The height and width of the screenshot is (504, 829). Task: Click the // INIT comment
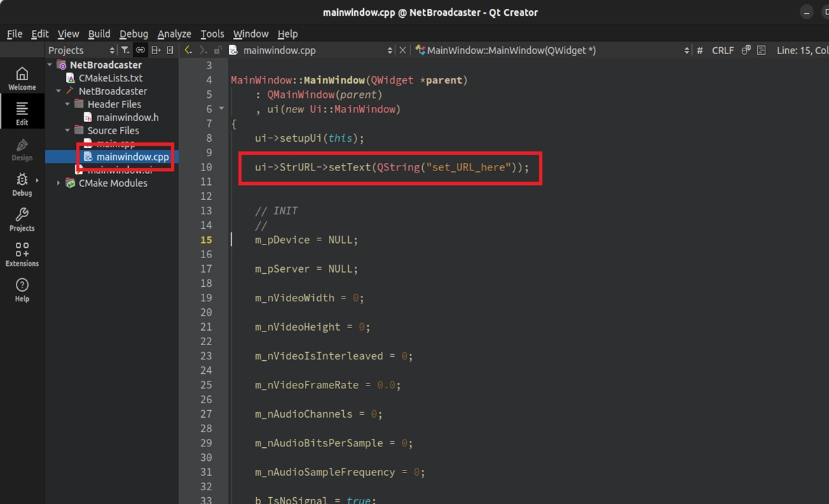[x=276, y=211]
